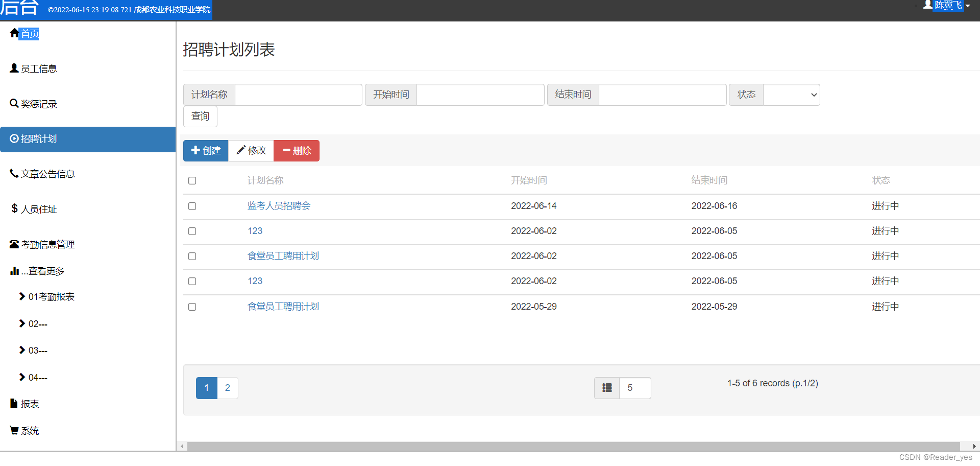The image size is (980, 466).
Task: Click the magnifier icon next to 奖惩记录
Action: click(14, 103)
